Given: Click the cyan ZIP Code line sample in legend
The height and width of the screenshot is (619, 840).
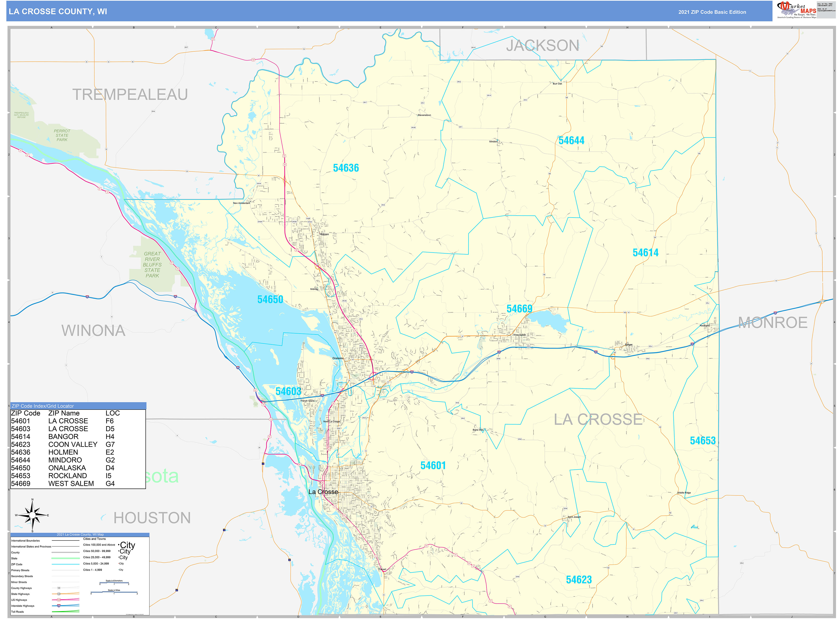Looking at the screenshot, I should (x=65, y=564).
